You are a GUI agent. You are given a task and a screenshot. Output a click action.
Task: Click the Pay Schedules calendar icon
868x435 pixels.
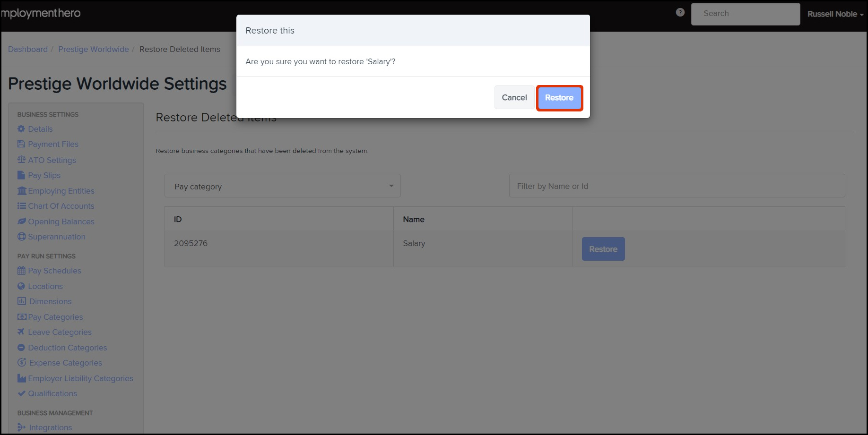(x=21, y=271)
